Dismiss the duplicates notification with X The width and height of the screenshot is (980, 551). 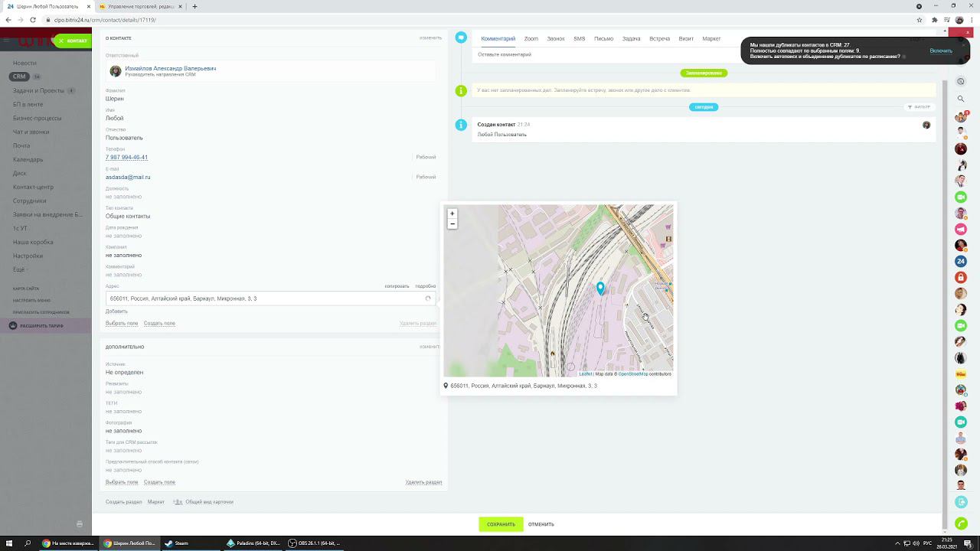(963, 45)
